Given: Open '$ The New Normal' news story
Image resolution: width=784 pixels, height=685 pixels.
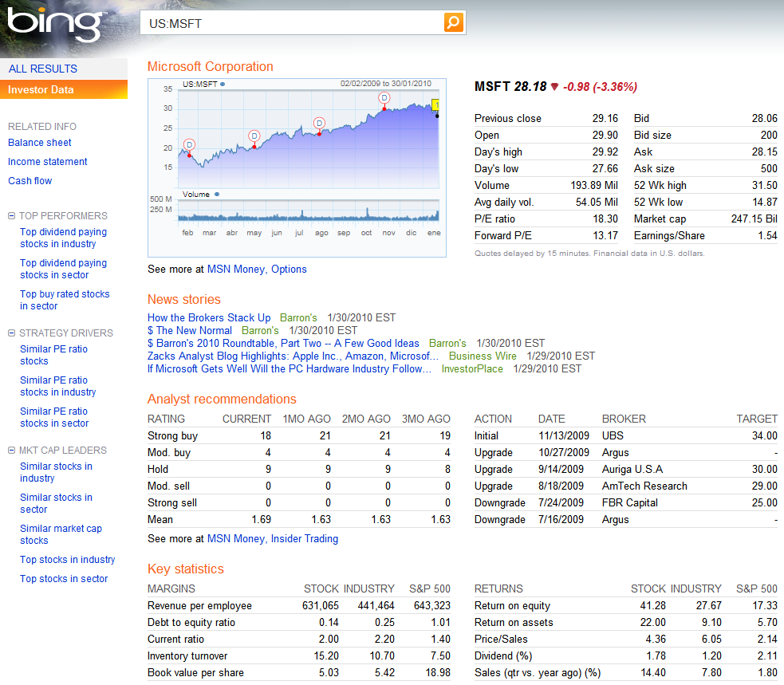Looking at the screenshot, I should click(x=190, y=330).
